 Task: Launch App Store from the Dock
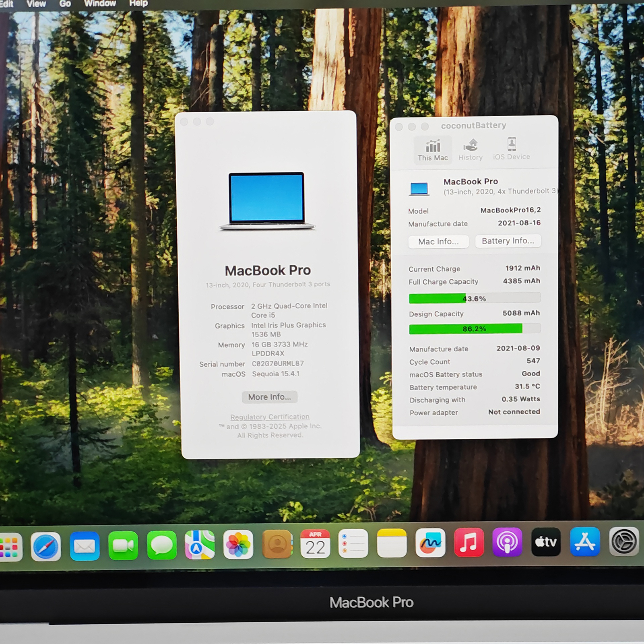(585, 542)
